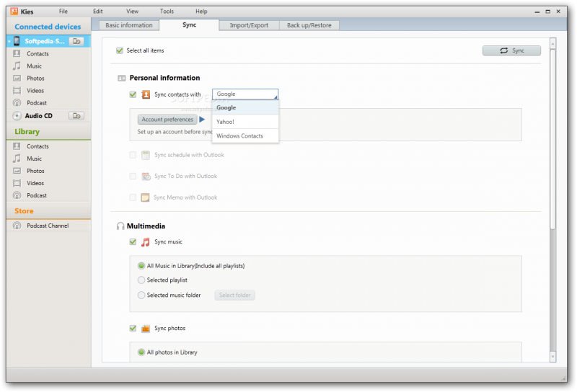Open Library Photos icon
The width and height of the screenshot is (577, 392).
tap(17, 171)
